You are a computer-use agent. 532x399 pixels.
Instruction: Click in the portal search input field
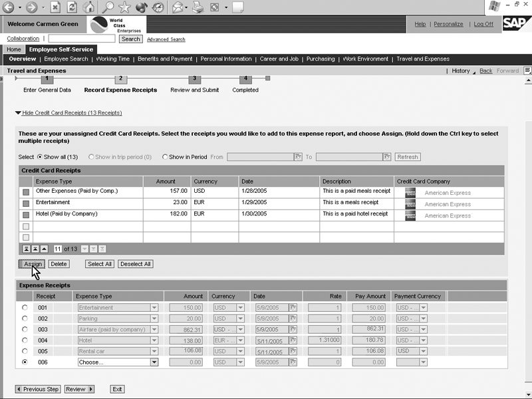[x=82, y=39]
